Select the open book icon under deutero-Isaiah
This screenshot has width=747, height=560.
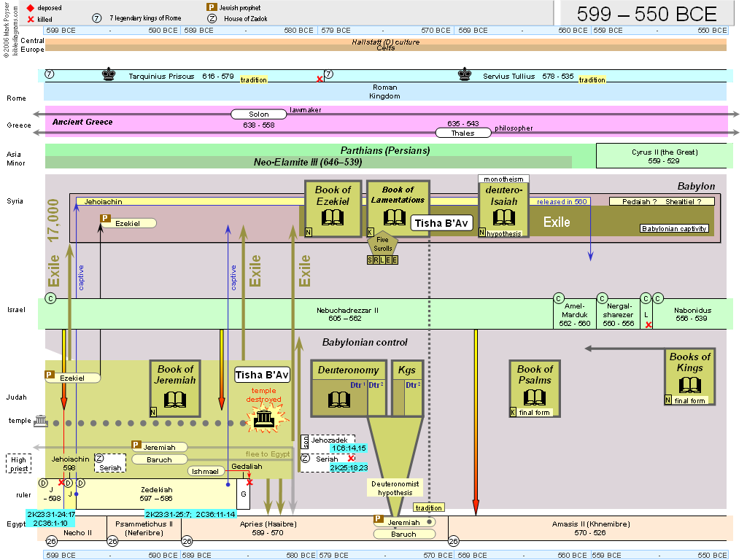504,217
